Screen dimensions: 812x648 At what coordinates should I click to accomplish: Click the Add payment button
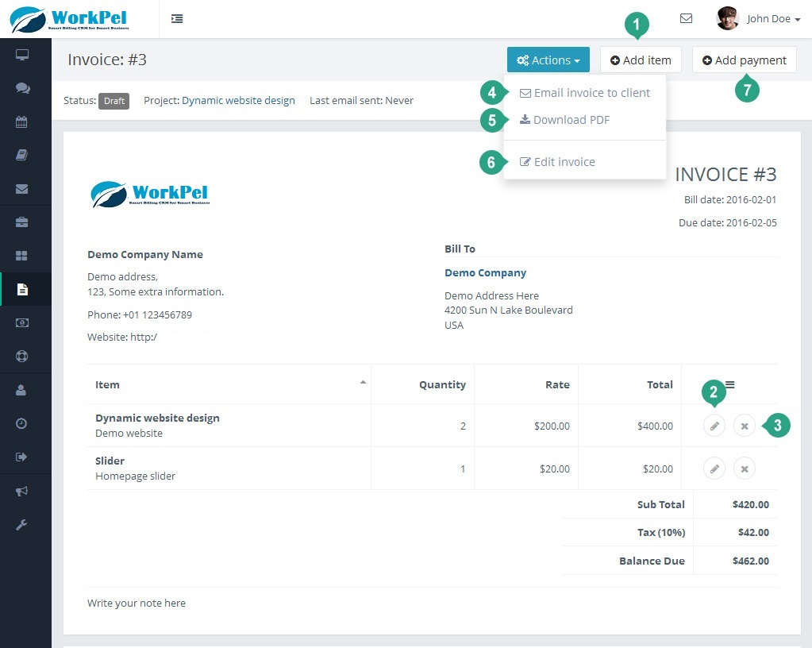click(744, 60)
